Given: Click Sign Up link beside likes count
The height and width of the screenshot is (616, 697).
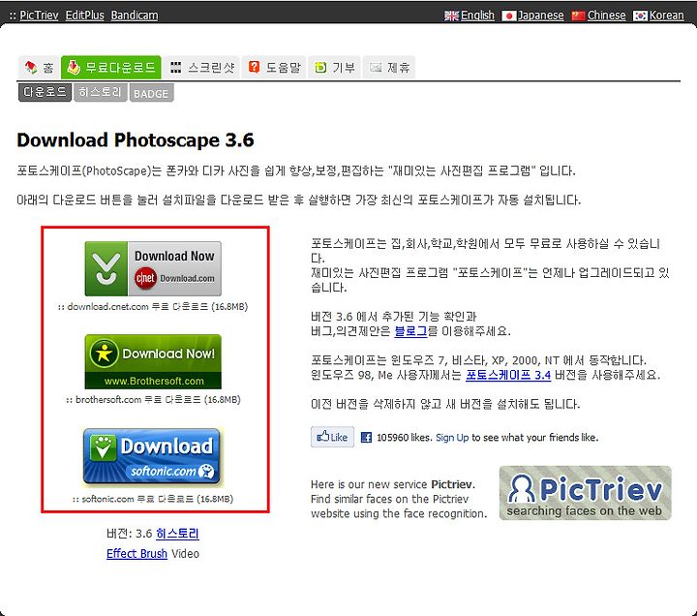Looking at the screenshot, I should [x=452, y=438].
